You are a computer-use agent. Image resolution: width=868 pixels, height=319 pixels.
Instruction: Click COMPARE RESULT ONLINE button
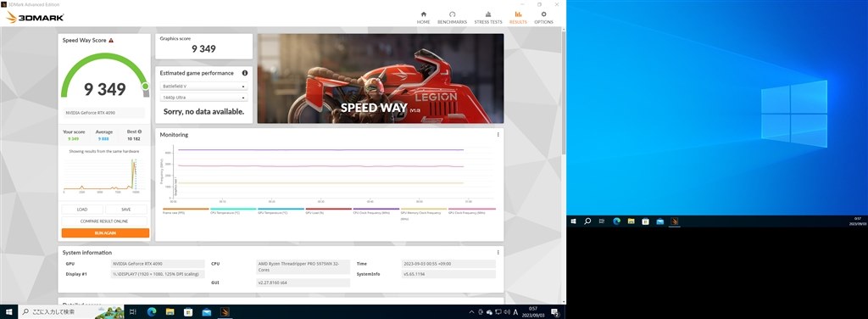click(105, 221)
